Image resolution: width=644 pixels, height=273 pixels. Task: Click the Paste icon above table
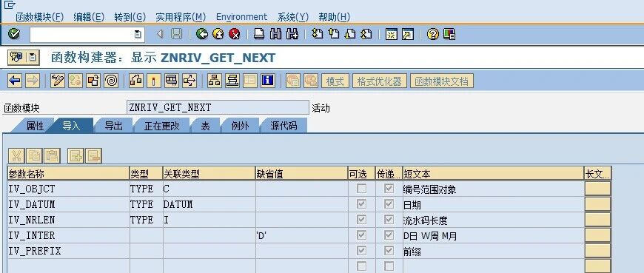[x=52, y=156]
